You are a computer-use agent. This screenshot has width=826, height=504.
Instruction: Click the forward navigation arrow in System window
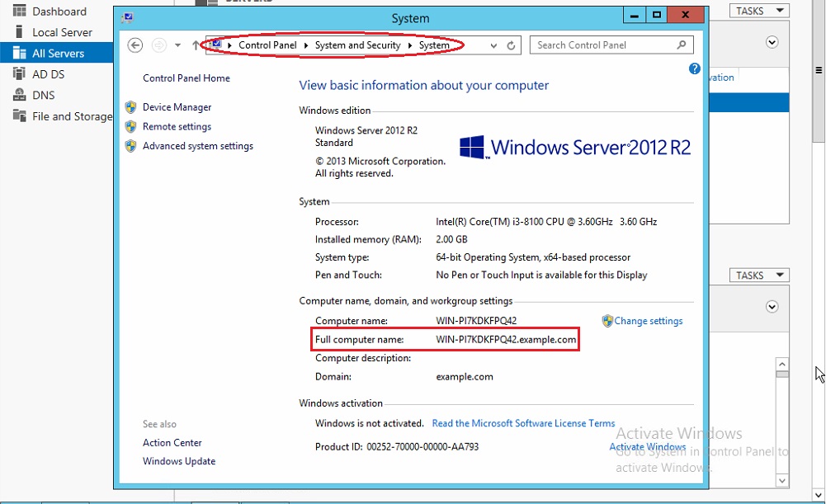point(159,45)
